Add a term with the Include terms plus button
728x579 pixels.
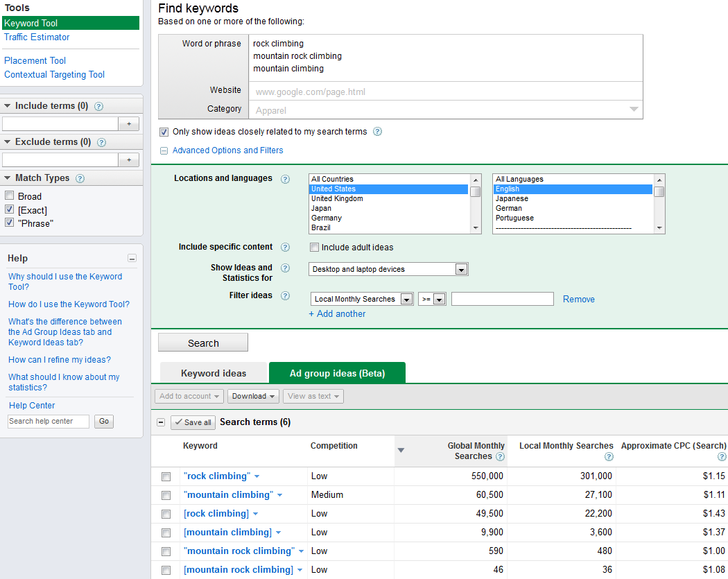tap(128, 123)
